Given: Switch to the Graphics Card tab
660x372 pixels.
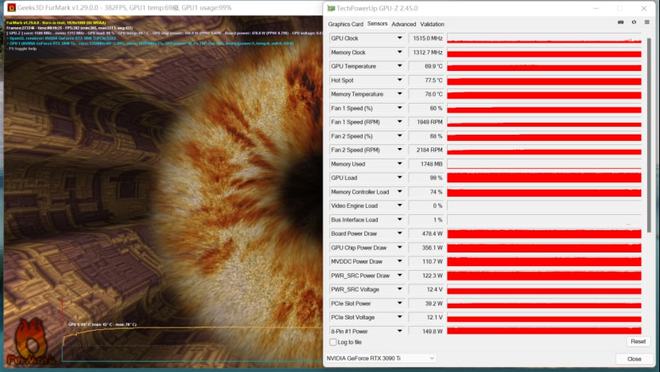Looking at the screenshot, I should (345, 24).
